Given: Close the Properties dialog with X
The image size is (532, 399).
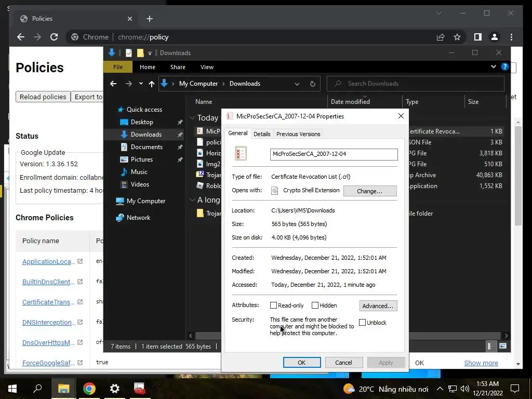Looking at the screenshot, I should tap(401, 116).
